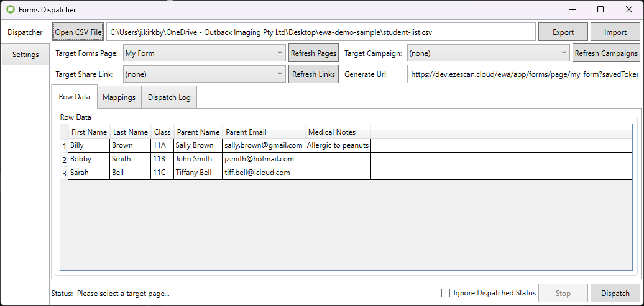This screenshot has width=644, height=306.
Task: Switch to the Mappings tab
Action: tap(119, 97)
